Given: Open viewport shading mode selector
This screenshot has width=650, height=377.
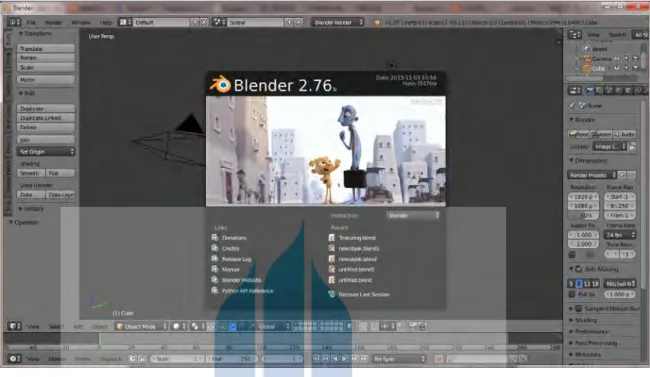Looking at the screenshot, I should (x=179, y=326).
